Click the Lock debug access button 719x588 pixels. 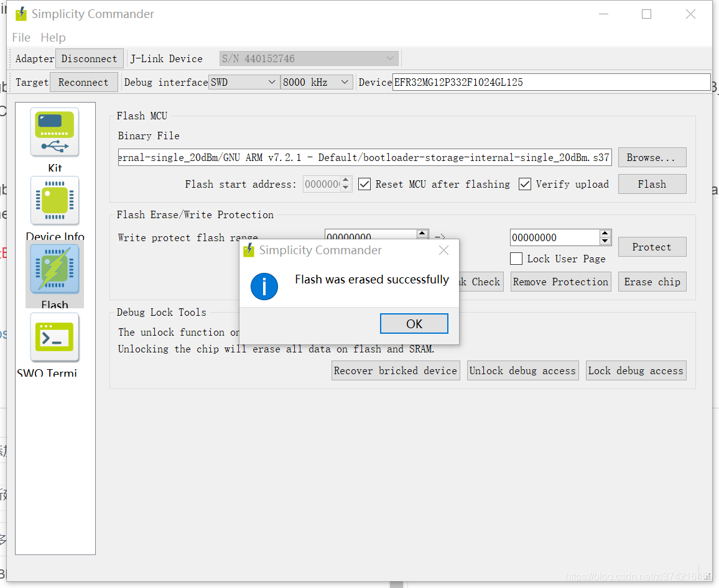636,371
